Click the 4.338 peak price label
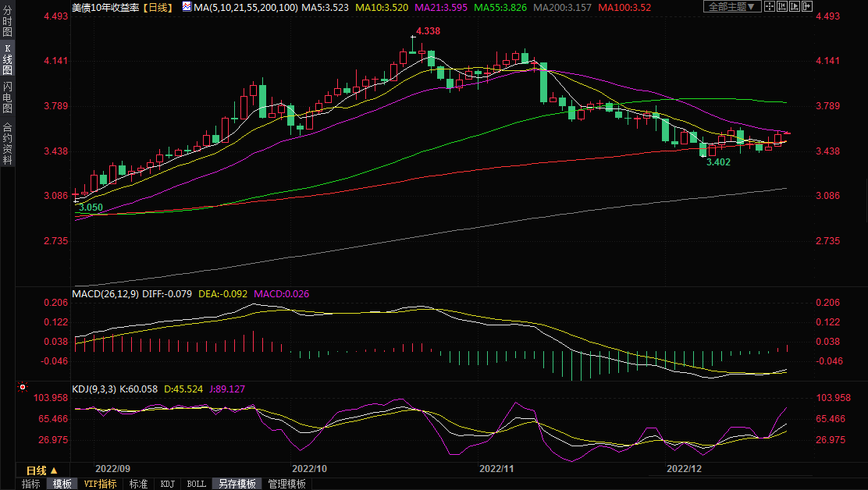The image size is (868, 490). click(428, 31)
